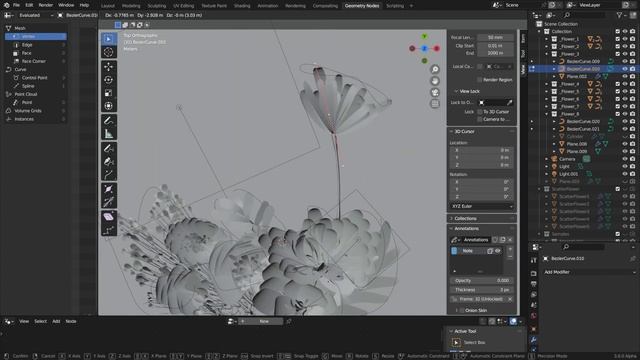The width and height of the screenshot is (640, 360).
Task: Enable Lock Camera to View checkbox
Action: coord(480,119)
